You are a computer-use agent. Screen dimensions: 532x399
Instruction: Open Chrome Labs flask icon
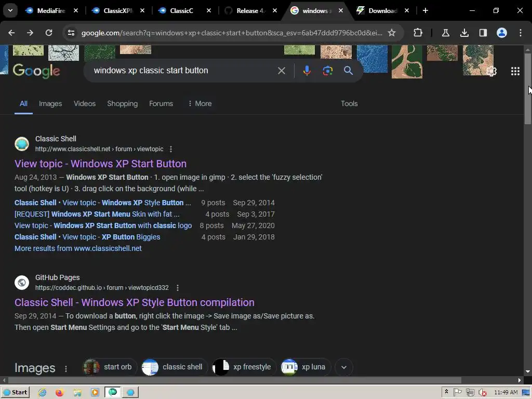pos(445,33)
